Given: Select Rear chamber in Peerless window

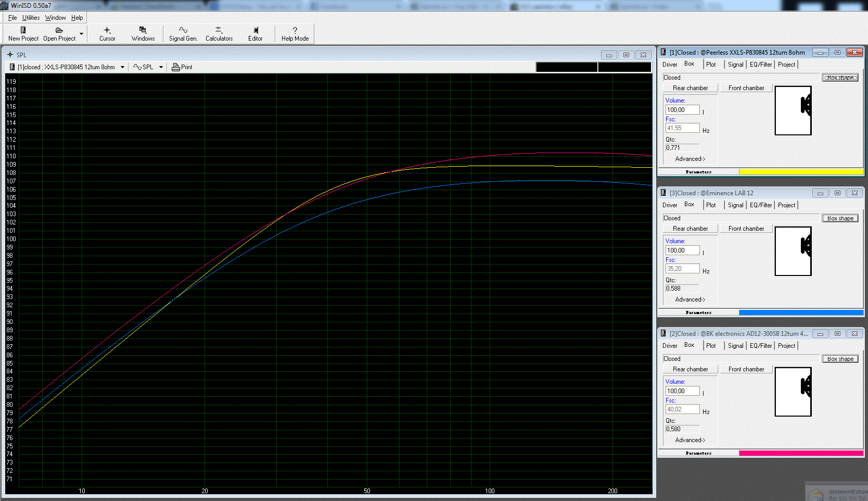Looking at the screenshot, I should pyautogui.click(x=690, y=88).
